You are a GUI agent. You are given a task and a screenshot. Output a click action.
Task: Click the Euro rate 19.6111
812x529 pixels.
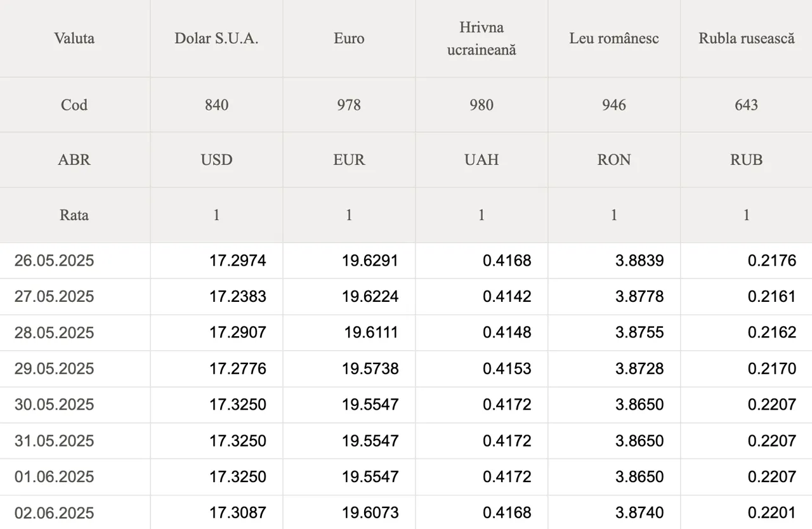point(371,332)
